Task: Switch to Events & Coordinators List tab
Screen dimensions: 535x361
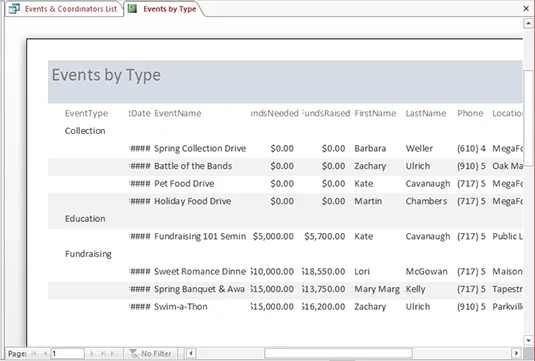Action: pos(64,9)
